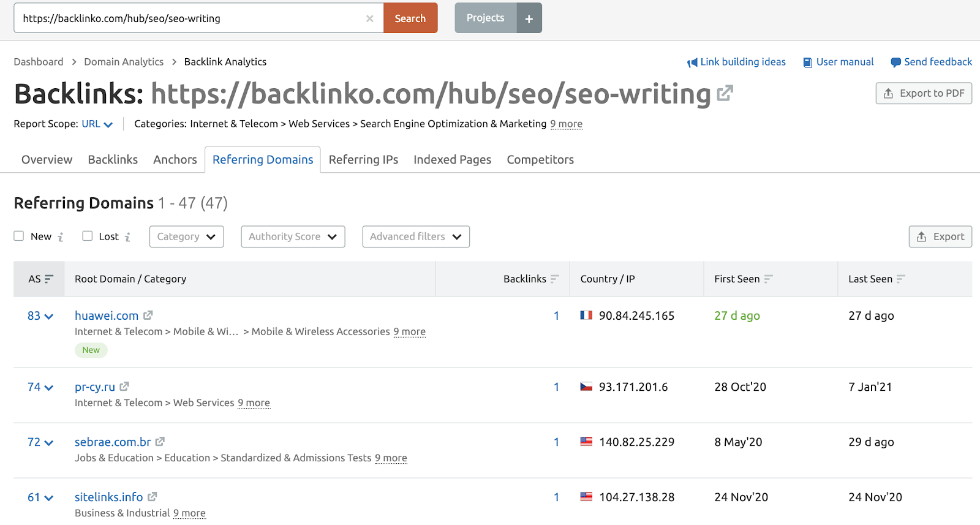Open external link icon next to page title

(x=725, y=93)
